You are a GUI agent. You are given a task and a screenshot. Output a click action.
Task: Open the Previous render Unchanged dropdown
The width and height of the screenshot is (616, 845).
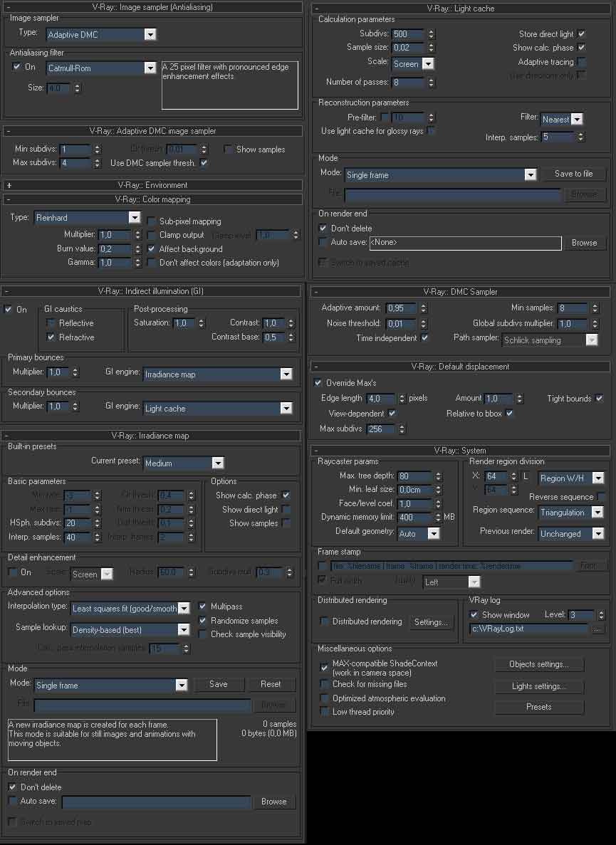click(571, 533)
